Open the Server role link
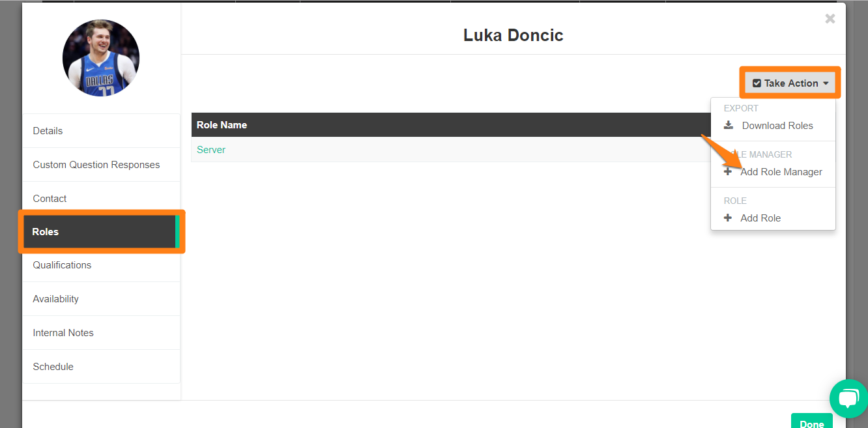Screen dimensions: 868x428 coord(211,149)
